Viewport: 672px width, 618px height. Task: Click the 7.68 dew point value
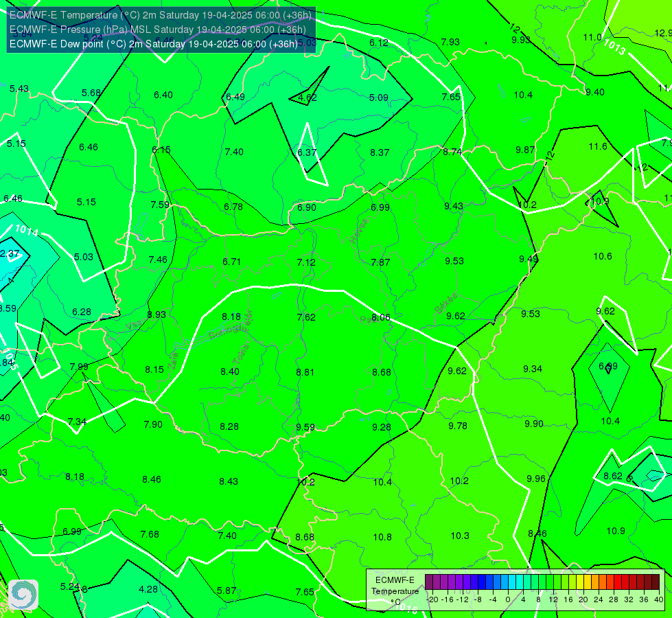150,534
